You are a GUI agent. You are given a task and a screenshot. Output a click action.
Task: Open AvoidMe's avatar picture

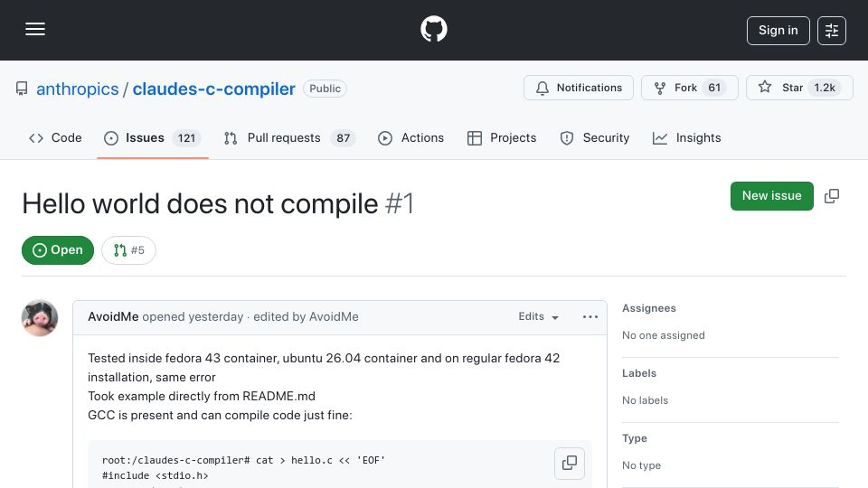click(40, 318)
